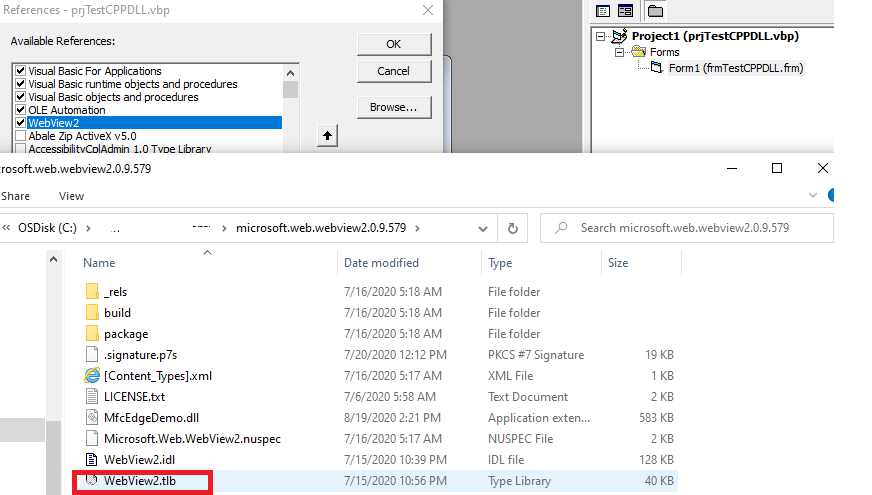The image size is (872, 495).
Task: Open the View ribbon tab
Action: point(71,196)
